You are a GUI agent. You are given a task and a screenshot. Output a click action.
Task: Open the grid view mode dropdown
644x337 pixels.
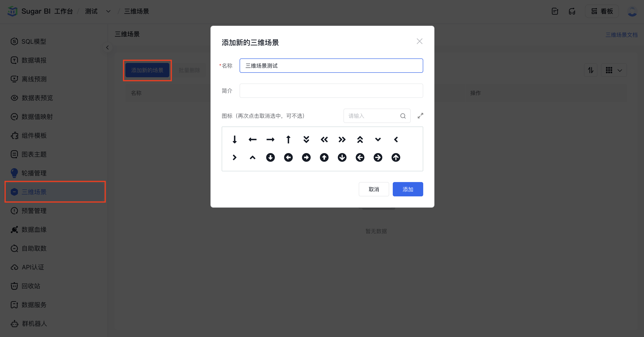click(x=614, y=70)
